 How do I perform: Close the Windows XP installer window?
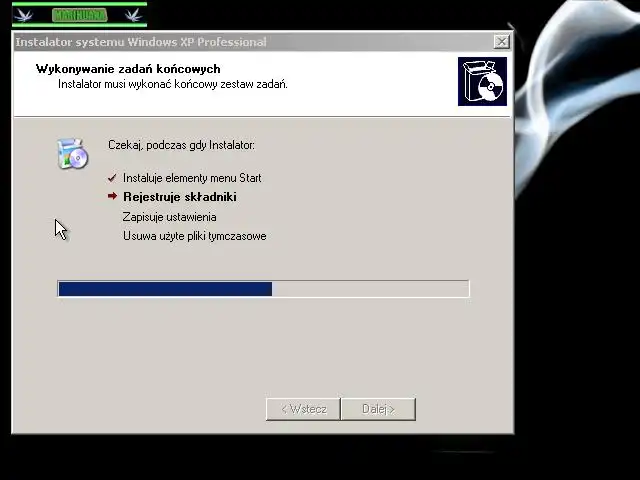[502, 42]
